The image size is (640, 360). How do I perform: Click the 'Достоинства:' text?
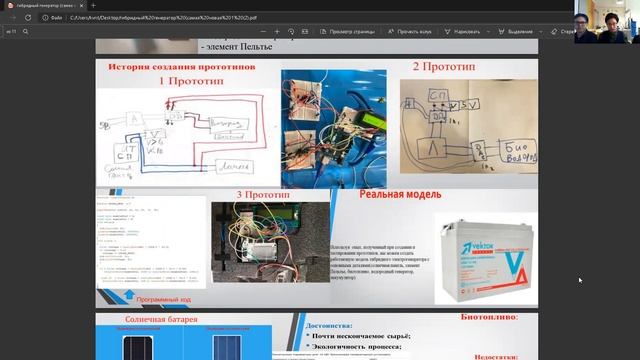(329, 326)
